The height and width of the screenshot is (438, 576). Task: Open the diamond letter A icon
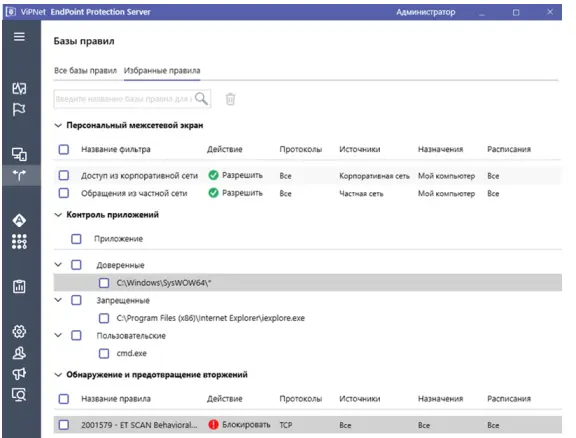click(19, 220)
